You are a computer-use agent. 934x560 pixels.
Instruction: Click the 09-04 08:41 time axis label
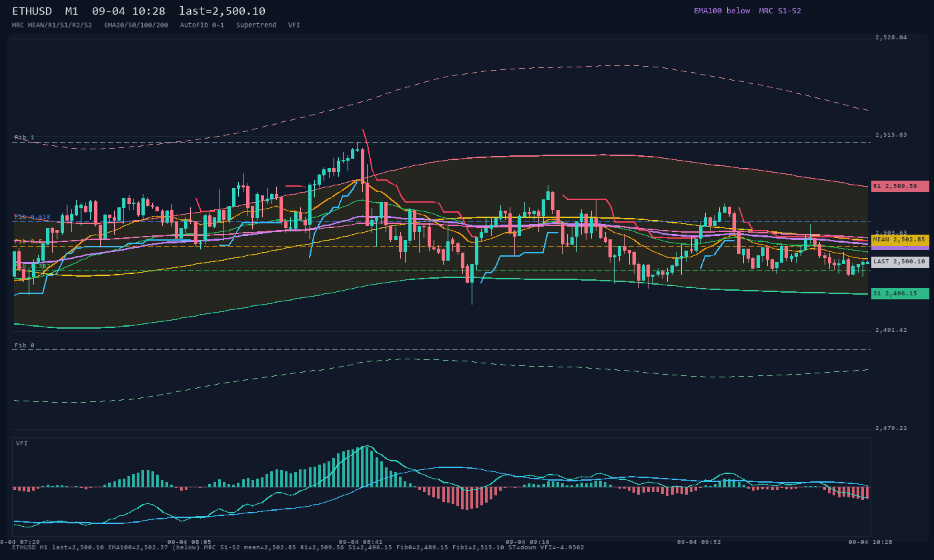[x=361, y=542]
